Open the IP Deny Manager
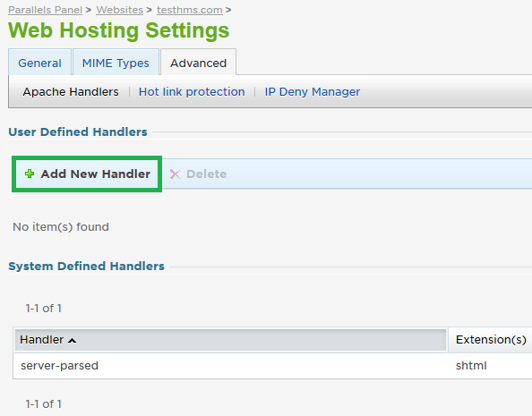This screenshot has width=532, height=416. 313,91
